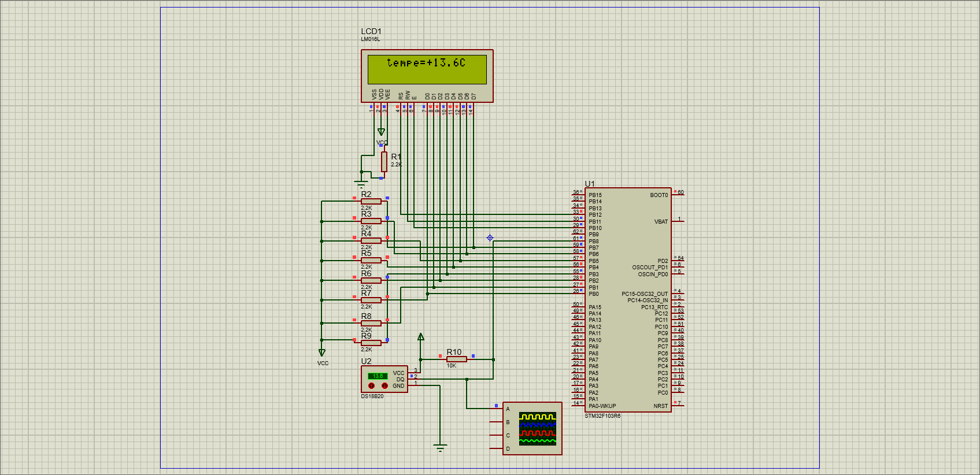Click oscilloscope channel D input pin
The height and width of the screenshot is (475, 980).
coord(496,448)
